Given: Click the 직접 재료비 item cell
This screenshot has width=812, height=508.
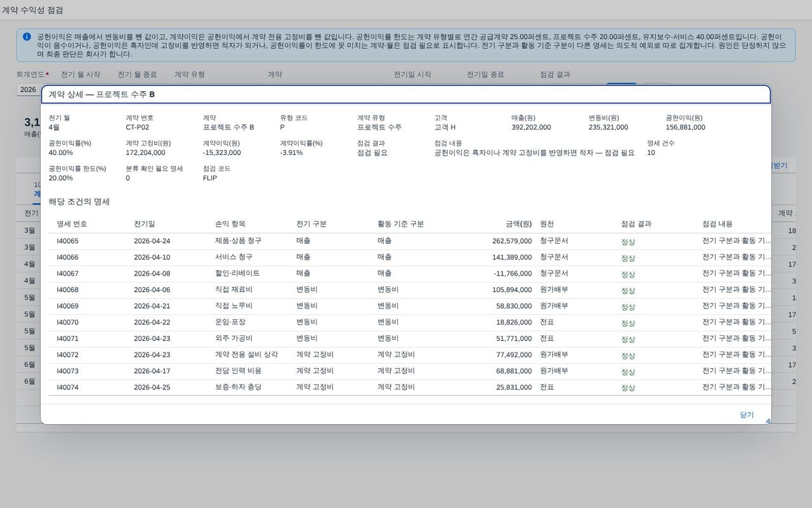Looking at the screenshot, I should (233, 290).
